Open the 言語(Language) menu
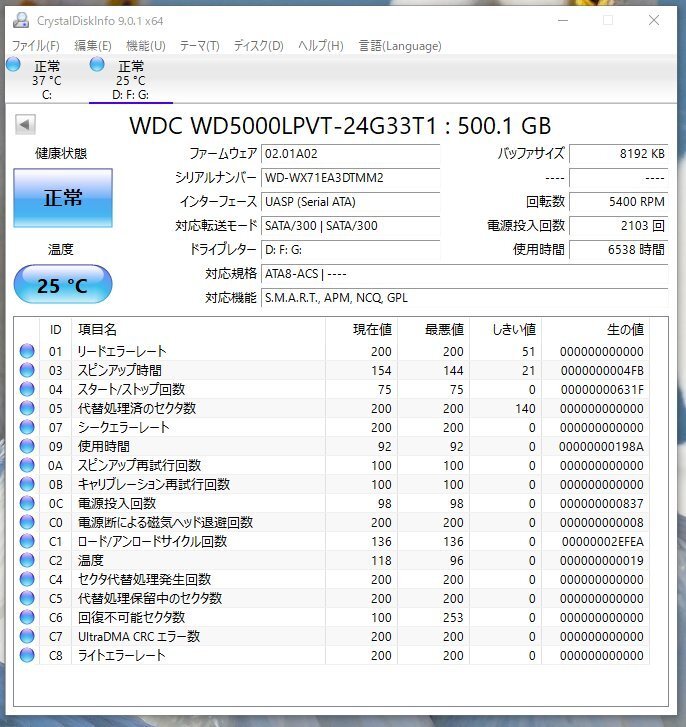The height and width of the screenshot is (727, 686). 400,45
